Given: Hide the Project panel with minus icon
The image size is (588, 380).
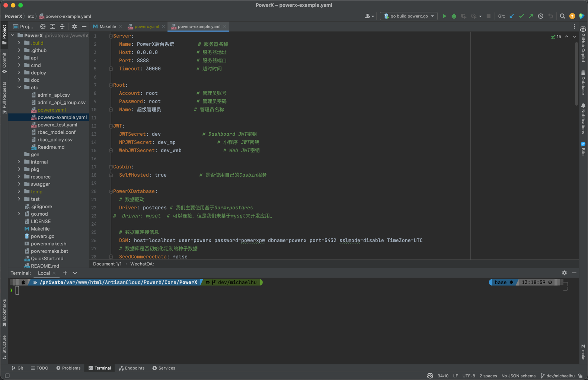Looking at the screenshot, I should 84,26.
